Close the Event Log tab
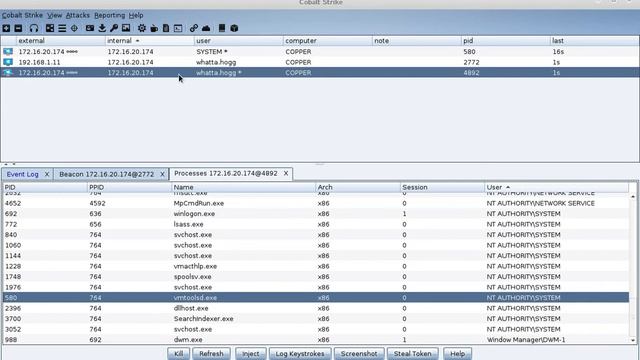This screenshot has width=640, height=360. (x=47, y=174)
